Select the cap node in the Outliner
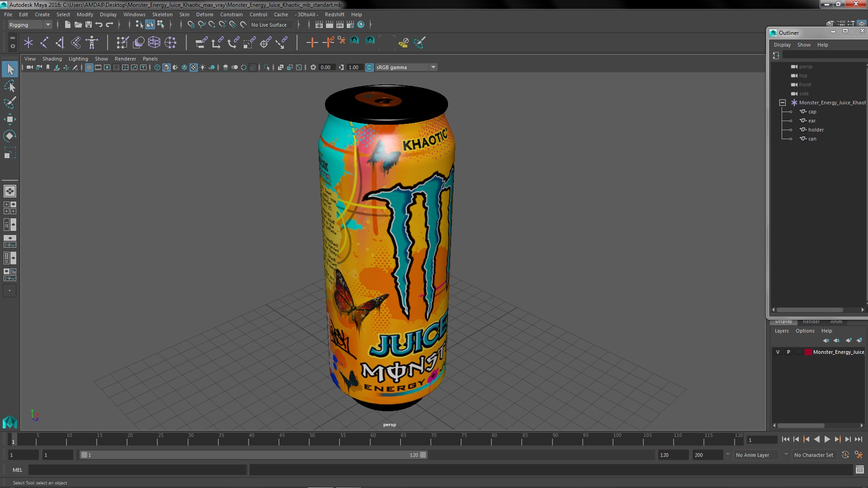 [812, 112]
